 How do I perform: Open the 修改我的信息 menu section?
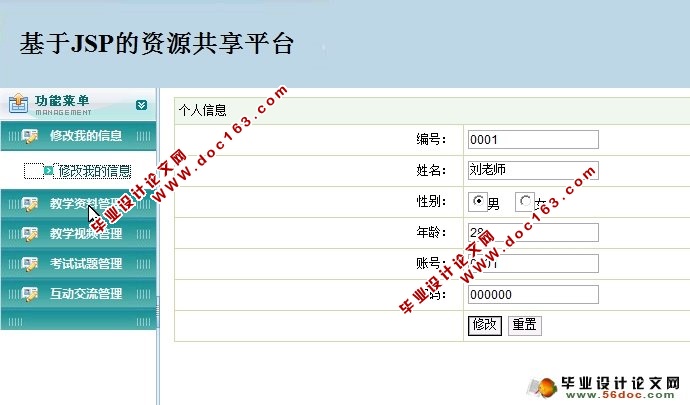[78, 136]
